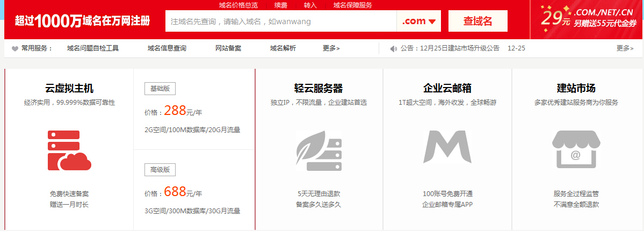Expand 更多> at the announcement bar end
This screenshot has width=644, height=231.
click(x=625, y=48)
